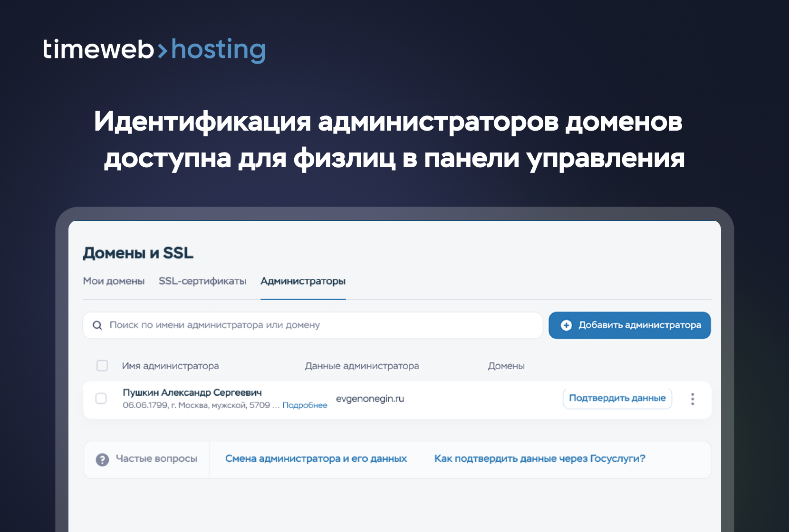789x532 pixels.
Task: Click the question mark FAQ icon
Action: [x=102, y=459]
